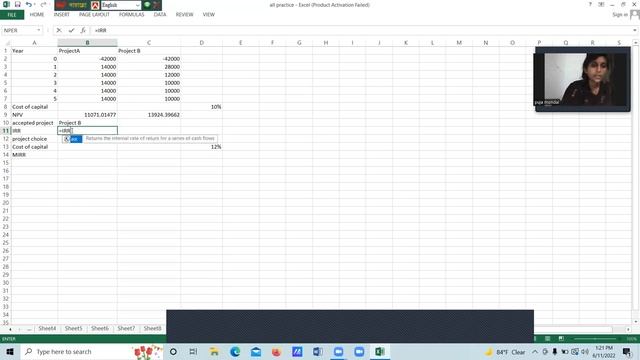
Task: Select the row 8 header
Action: coord(5,107)
